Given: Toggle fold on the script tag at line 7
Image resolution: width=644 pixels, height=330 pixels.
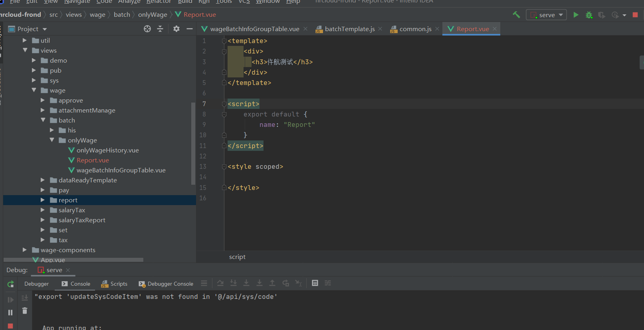Looking at the screenshot, I should (224, 104).
